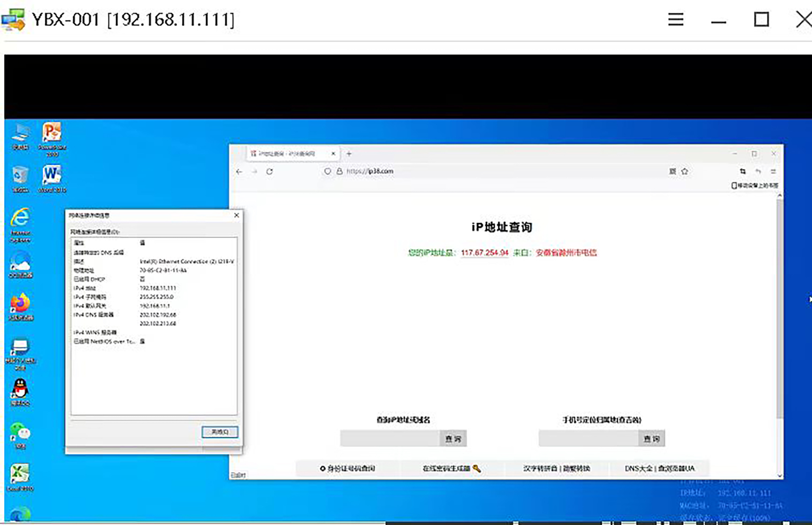This screenshot has height=525, width=812.
Task: Select the Intel(R) Ethernet Connection description row
Action: pos(154,262)
